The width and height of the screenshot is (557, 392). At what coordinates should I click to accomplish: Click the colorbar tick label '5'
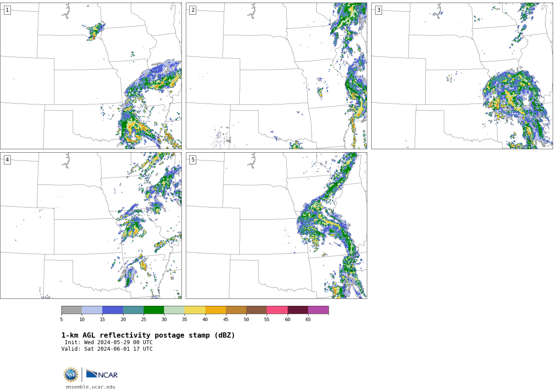(x=61, y=320)
